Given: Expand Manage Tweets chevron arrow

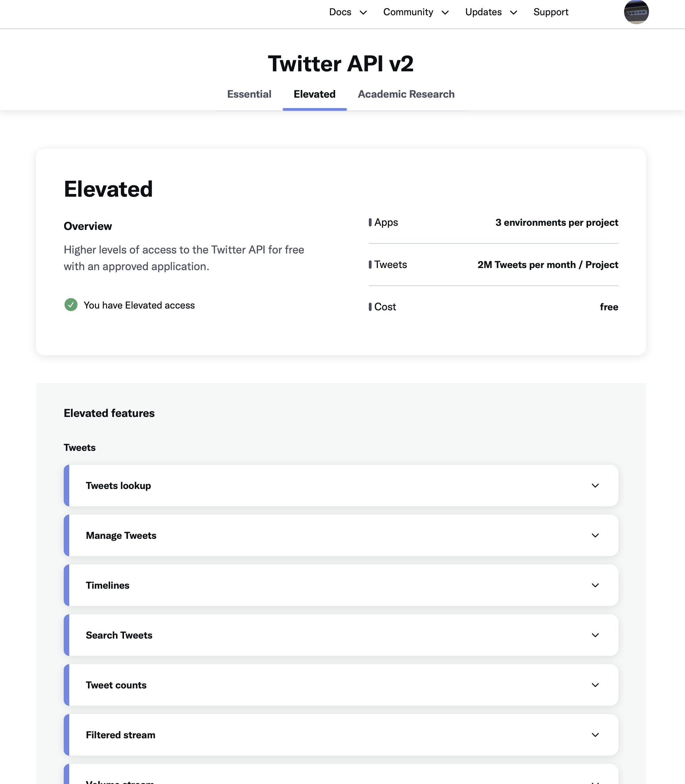Looking at the screenshot, I should [x=595, y=535].
